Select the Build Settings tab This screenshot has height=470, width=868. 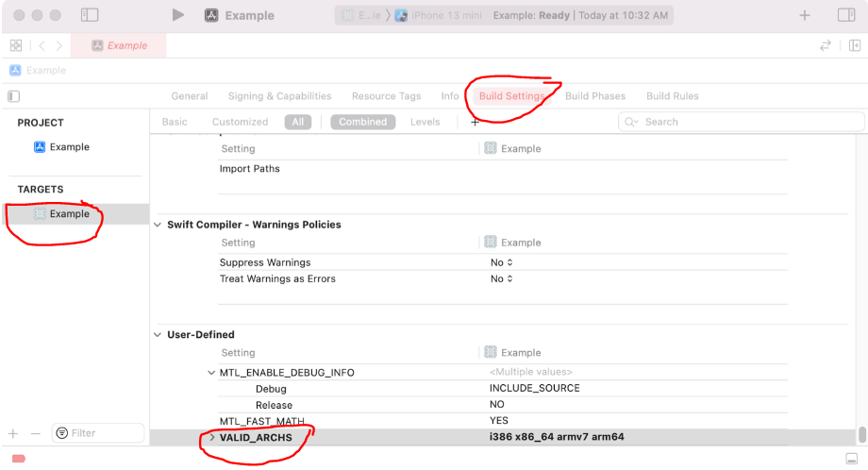[x=511, y=96]
